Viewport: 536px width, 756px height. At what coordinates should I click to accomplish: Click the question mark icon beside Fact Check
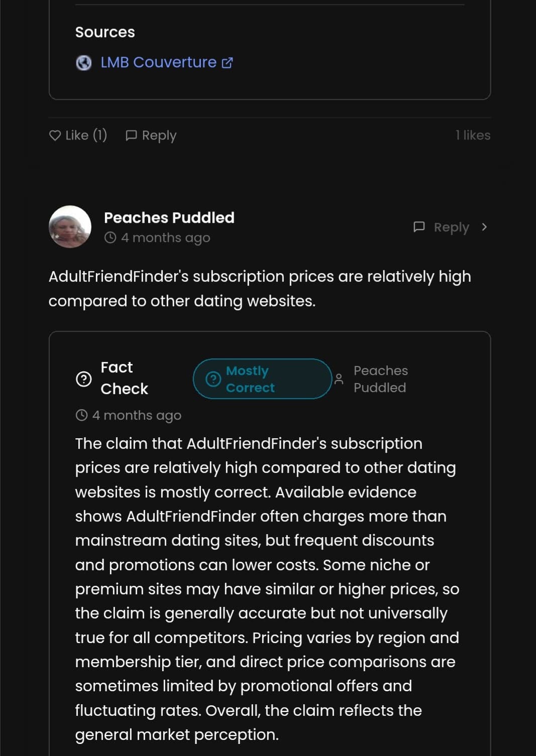point(83,379)
